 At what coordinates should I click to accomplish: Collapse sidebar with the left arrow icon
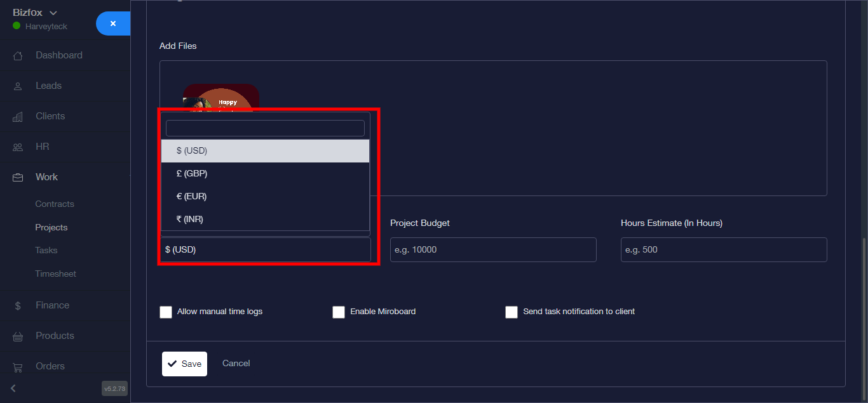coord(13,388)
